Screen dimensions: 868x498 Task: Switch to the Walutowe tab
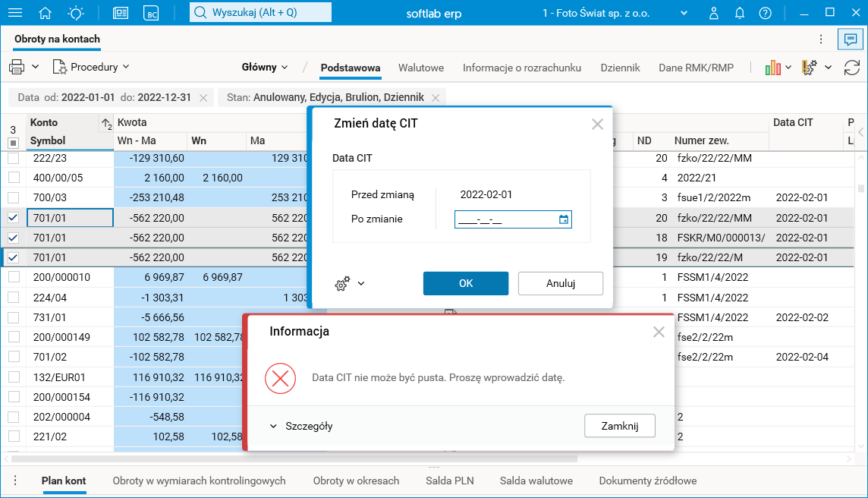coord(421,68)
